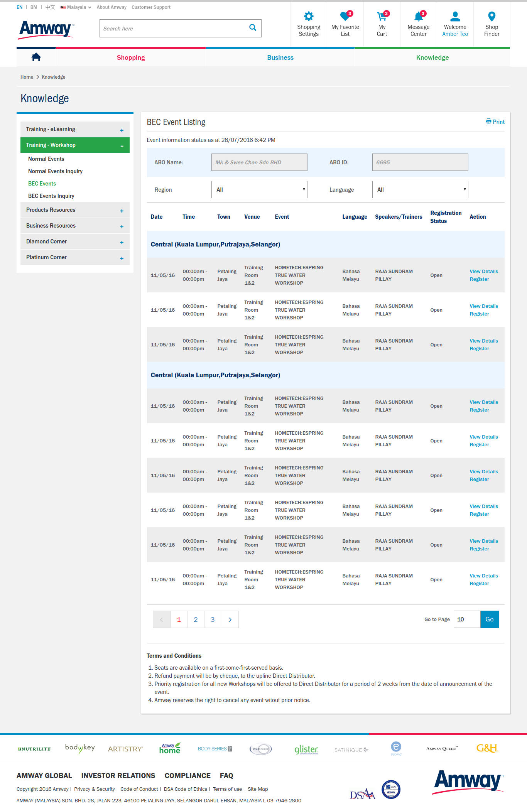Image resolution: width=527 pixels, height=812 pixels.
Task: Click the DSA logo in footer
Action: 362,794
